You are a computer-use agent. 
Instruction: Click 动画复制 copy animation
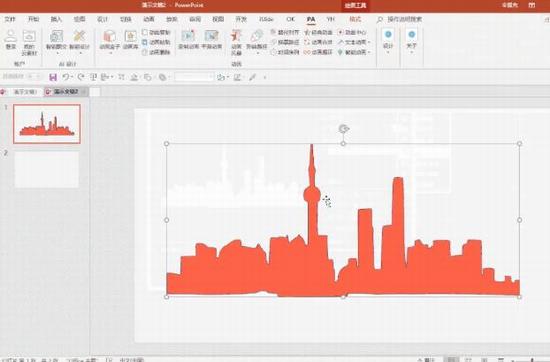pyautogui.click(x=156, y=32)
